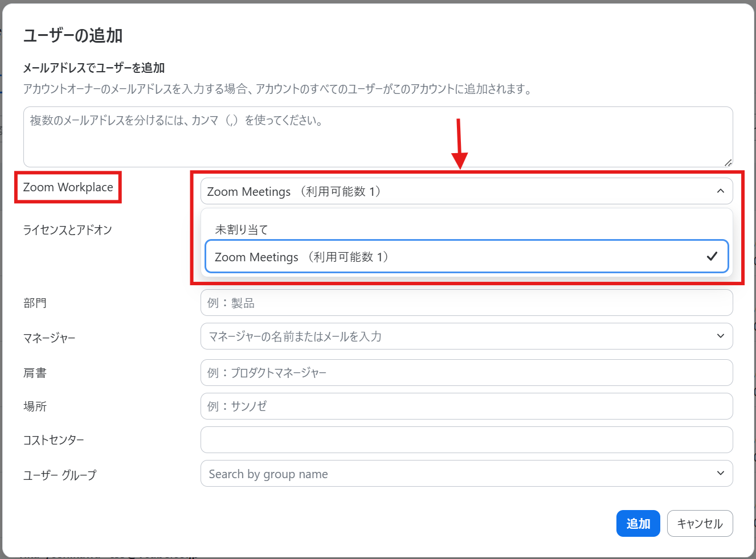Click the ユーザー グループ dropdown chevron
The width and height of the screenshot is (756, 559).
click(x=721, y=473)
